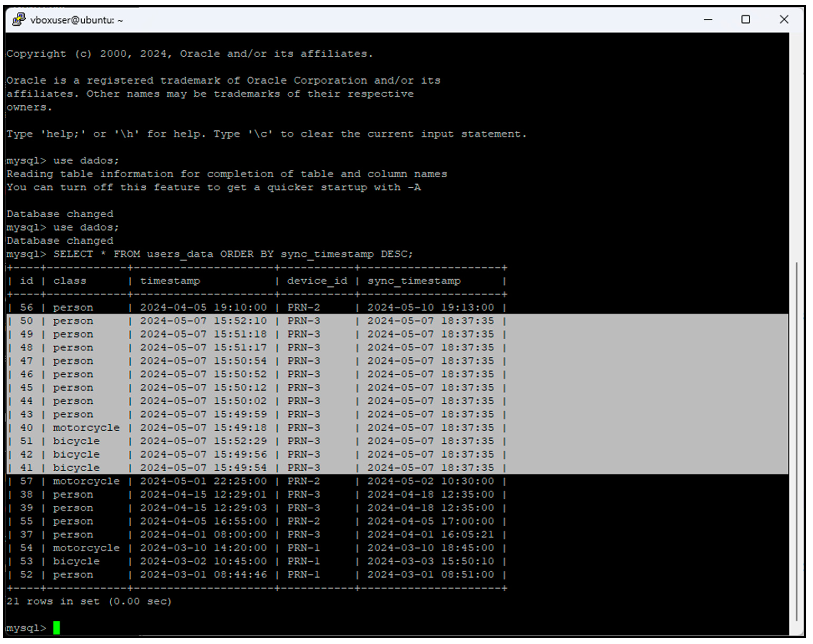The image size is (813, 644).
Task: Click the first 'use dados;' command
Action: click(x=86, y=161)
